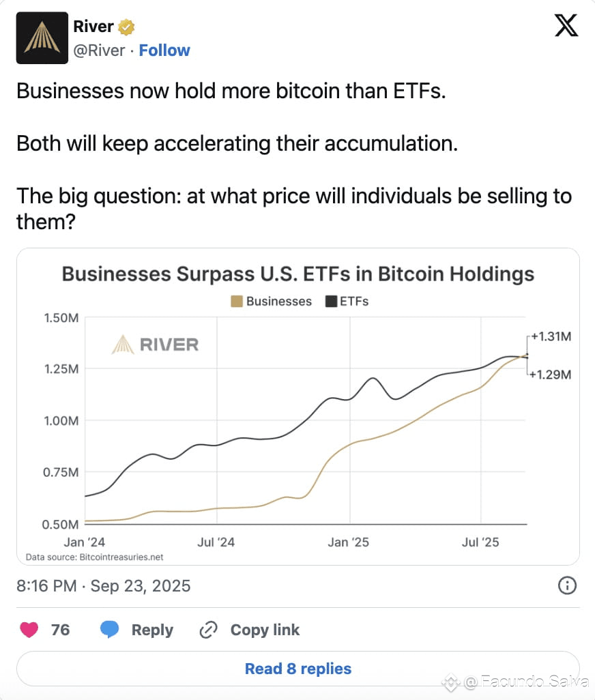595x700 pixels.
Task: Click the Copy link text
Action: [265, 630]
